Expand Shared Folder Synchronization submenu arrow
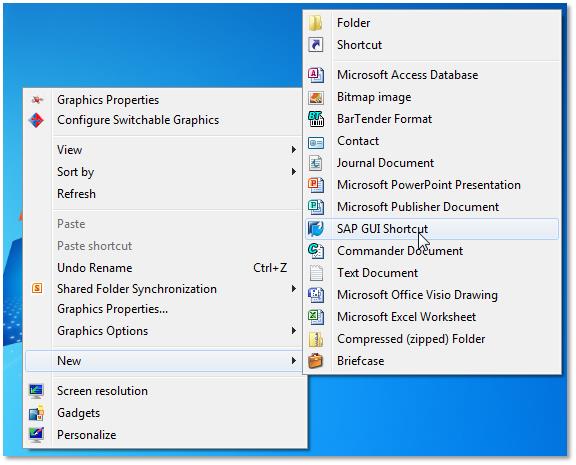Screen dimensions: 576x465 point(294,289)
